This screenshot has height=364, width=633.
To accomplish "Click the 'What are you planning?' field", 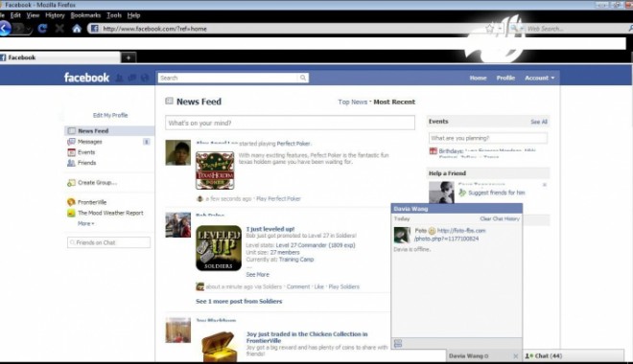I will pos(488,138).
